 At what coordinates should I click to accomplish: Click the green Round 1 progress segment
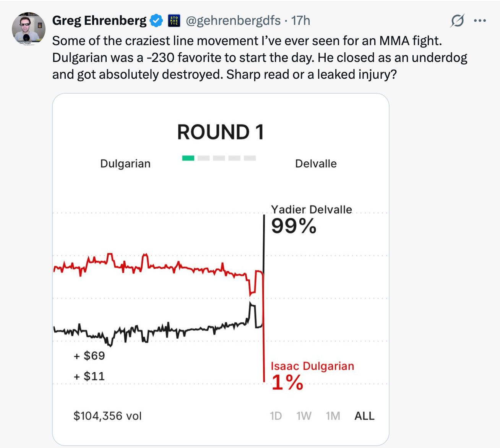189,157
